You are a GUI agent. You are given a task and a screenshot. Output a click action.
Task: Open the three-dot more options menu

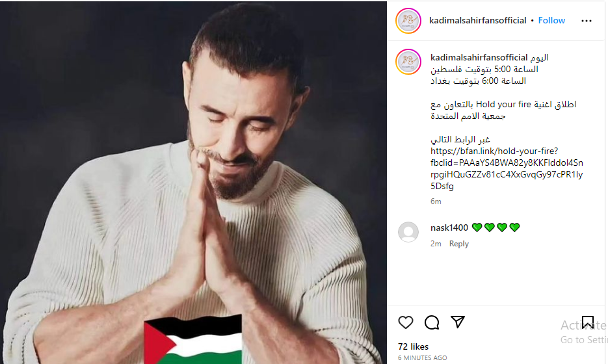pyautogui.click(x=587, y=21)
